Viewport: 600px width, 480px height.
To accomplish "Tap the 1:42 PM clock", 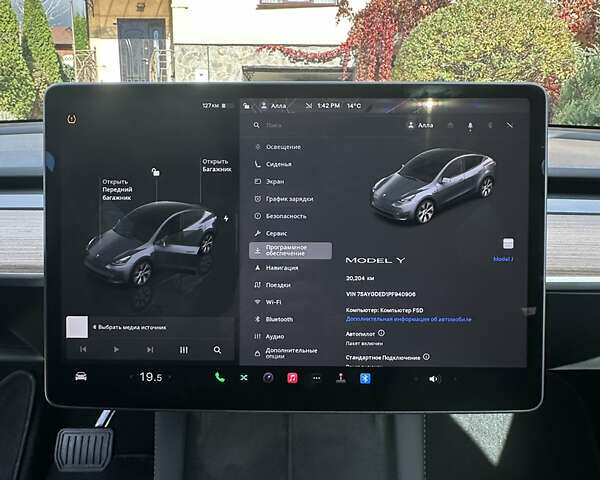I will pos(328,105).
